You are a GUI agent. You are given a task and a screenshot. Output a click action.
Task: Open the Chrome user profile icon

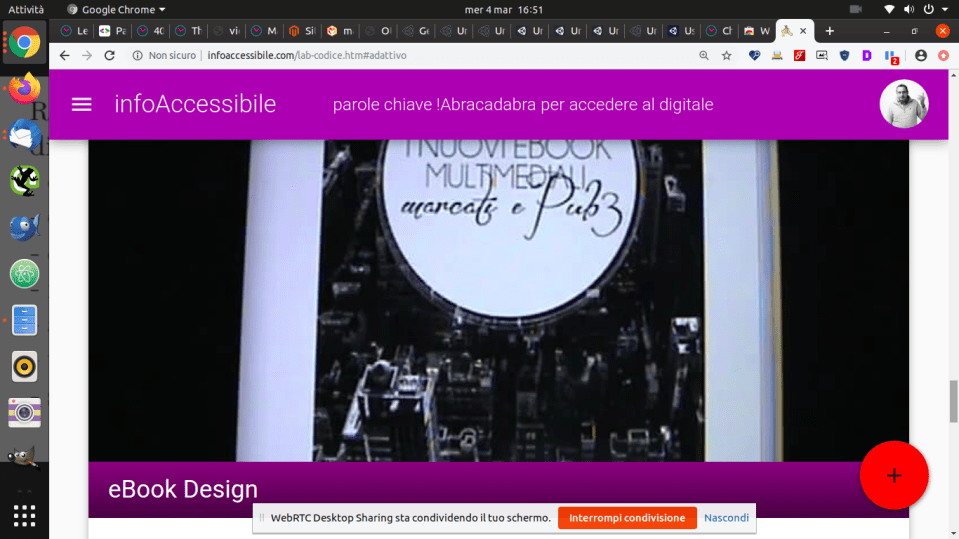921,56
